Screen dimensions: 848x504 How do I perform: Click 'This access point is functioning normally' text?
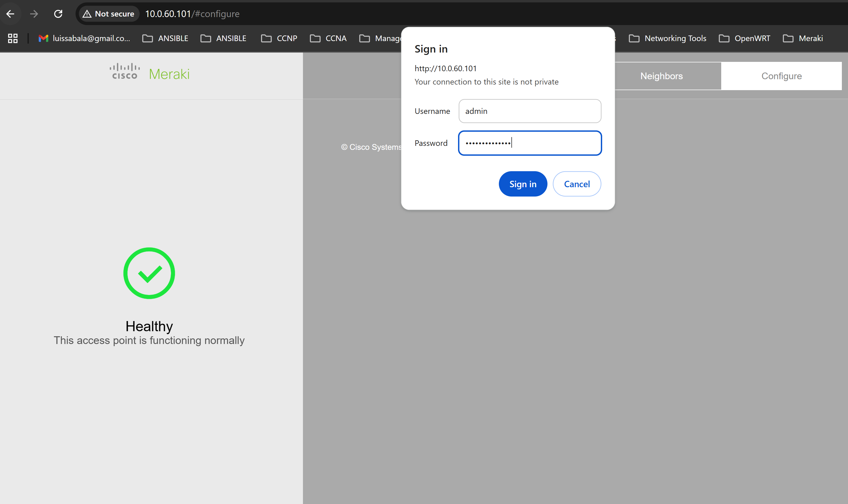click(x=149, y=341)
